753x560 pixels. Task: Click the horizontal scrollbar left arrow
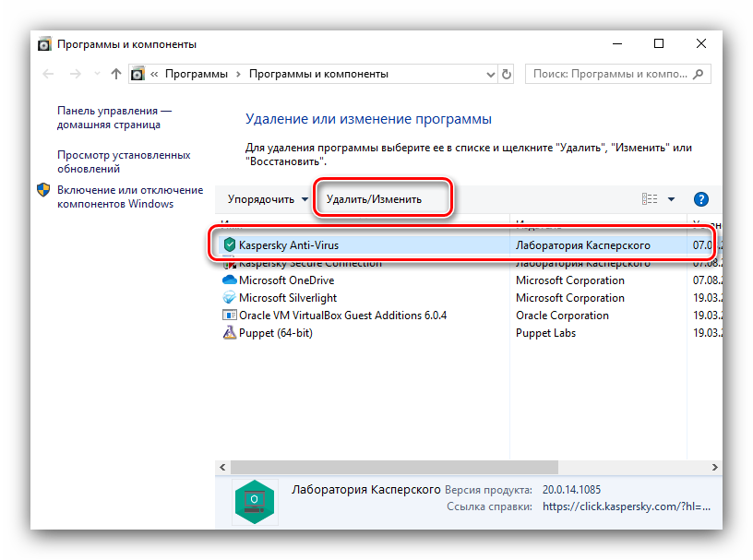(x=222, y=468)
